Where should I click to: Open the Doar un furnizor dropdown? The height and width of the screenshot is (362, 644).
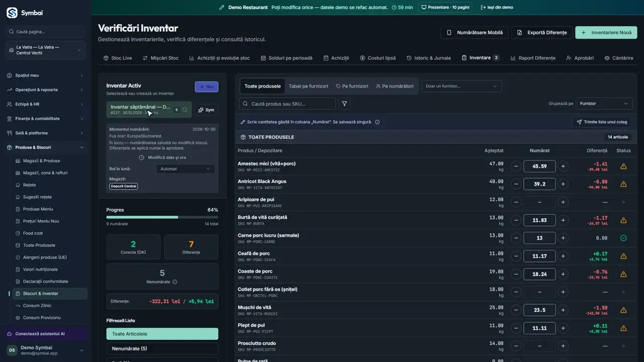pyautogui.click(x=461, y=86)
